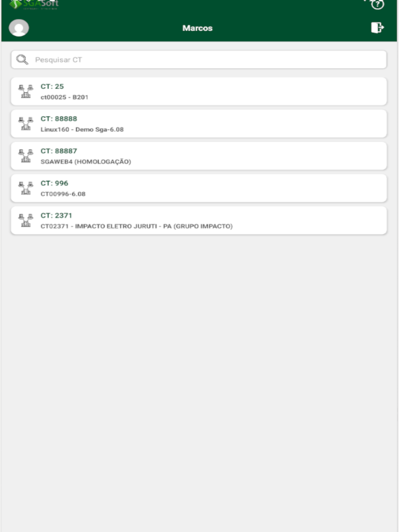This screenshot has height=532, width=399.
Task: Select ct00025 - B201 subtitle text
Action: [x=64, y=97]
